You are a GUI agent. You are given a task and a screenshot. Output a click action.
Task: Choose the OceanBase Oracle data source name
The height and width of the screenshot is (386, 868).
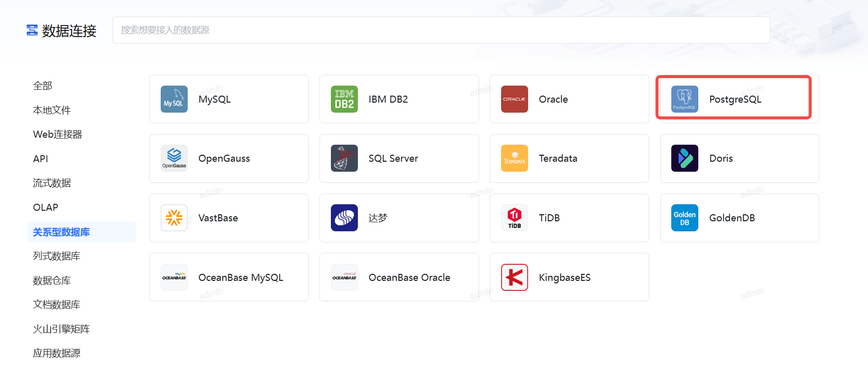[409, 277]
